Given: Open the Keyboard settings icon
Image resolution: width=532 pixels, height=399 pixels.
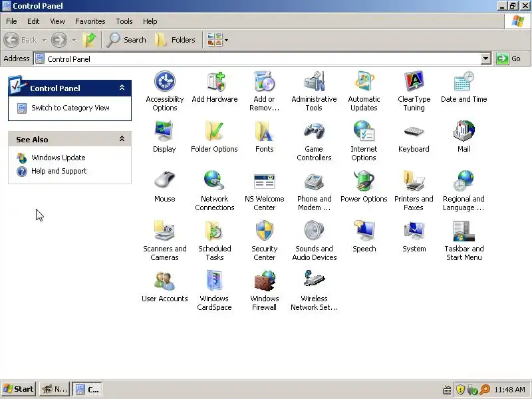Looking at the screenshot, I should pos(414,132).
